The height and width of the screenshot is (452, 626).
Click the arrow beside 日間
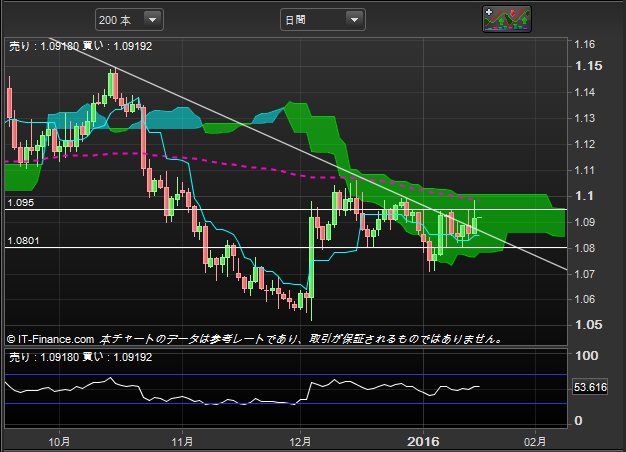coord(354,20)
